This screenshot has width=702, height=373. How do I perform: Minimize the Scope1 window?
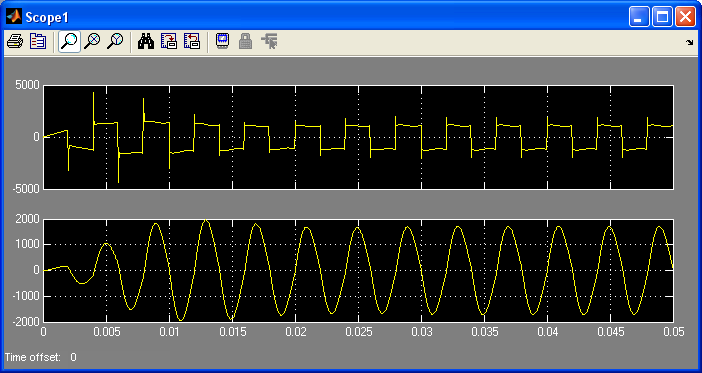[639, 17]
